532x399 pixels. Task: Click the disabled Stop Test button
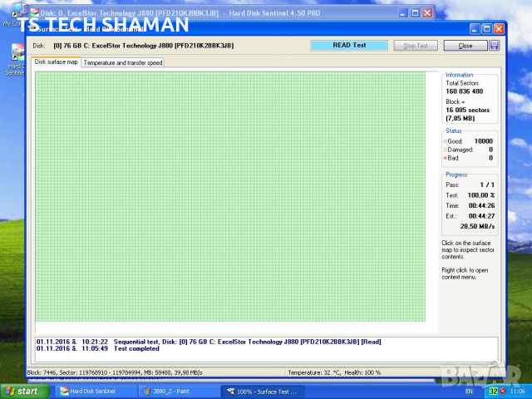pyautogui.click(x=416, y=46)
